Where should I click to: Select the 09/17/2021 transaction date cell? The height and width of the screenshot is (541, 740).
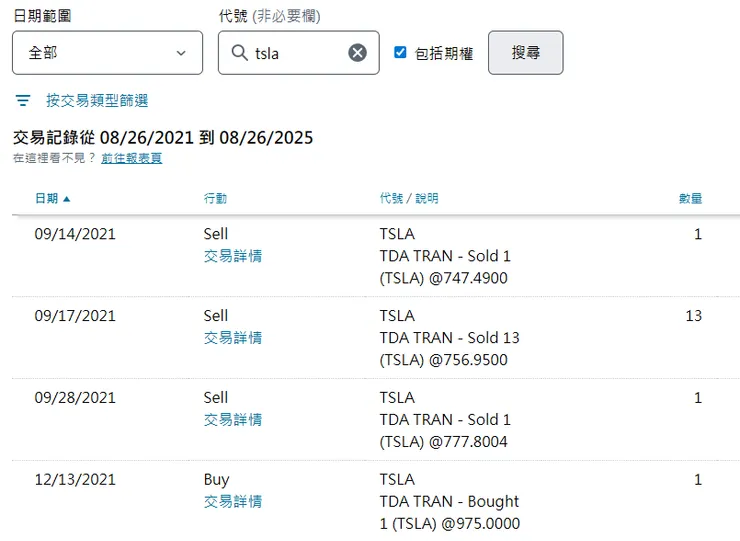[75, 316]
